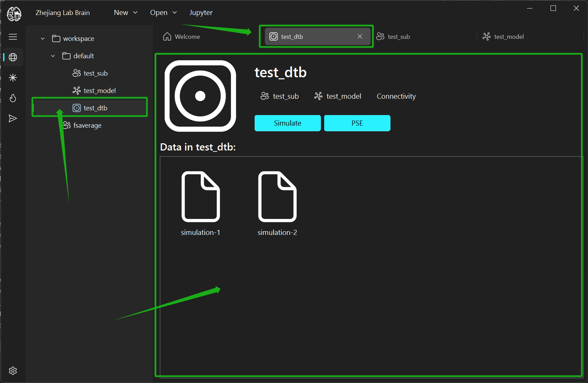Screen dimensions: 588x383
Task: Open test_sub link in detail header
Action: pyautogui.click(x=280, y=96)
